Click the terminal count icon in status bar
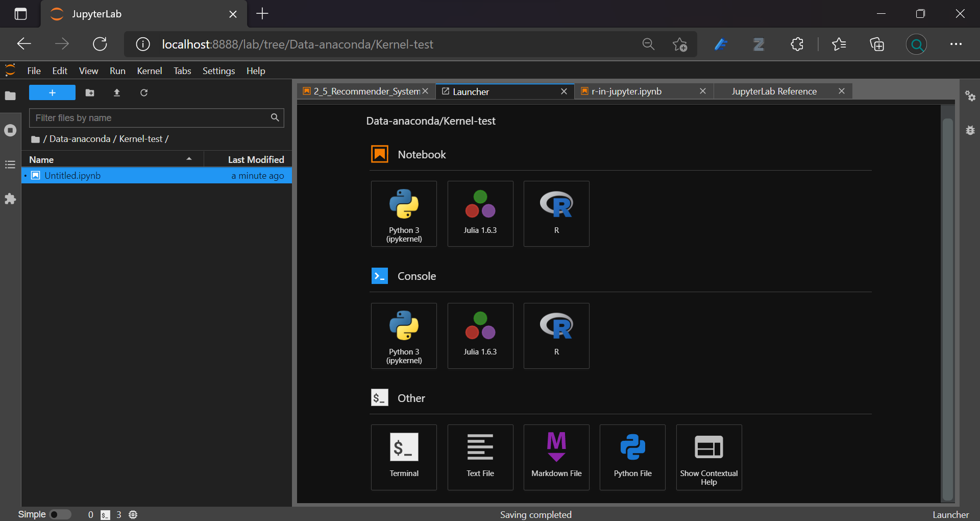The height and width of the screenshot is (521, 980). [105, 514]
